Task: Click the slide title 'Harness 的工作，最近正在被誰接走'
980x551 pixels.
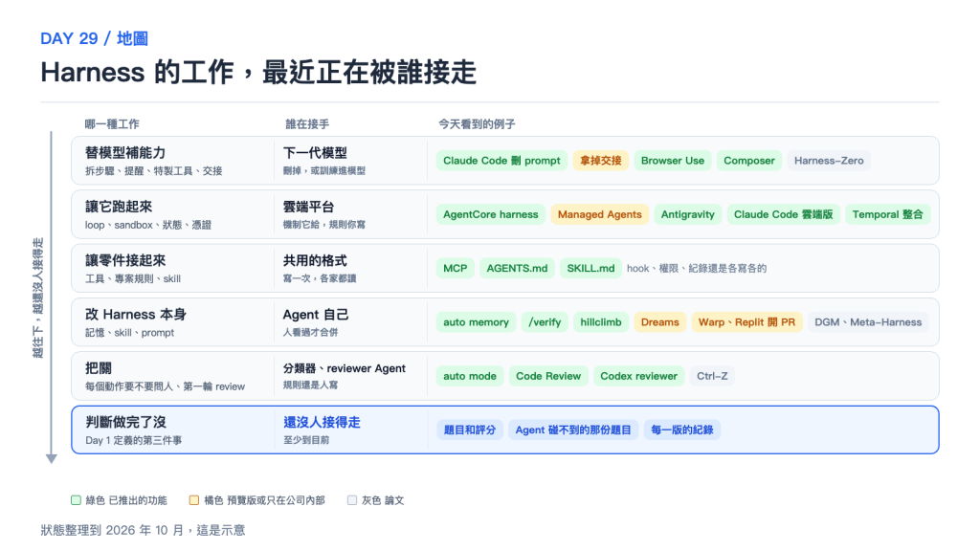Action: click(258, 72)
